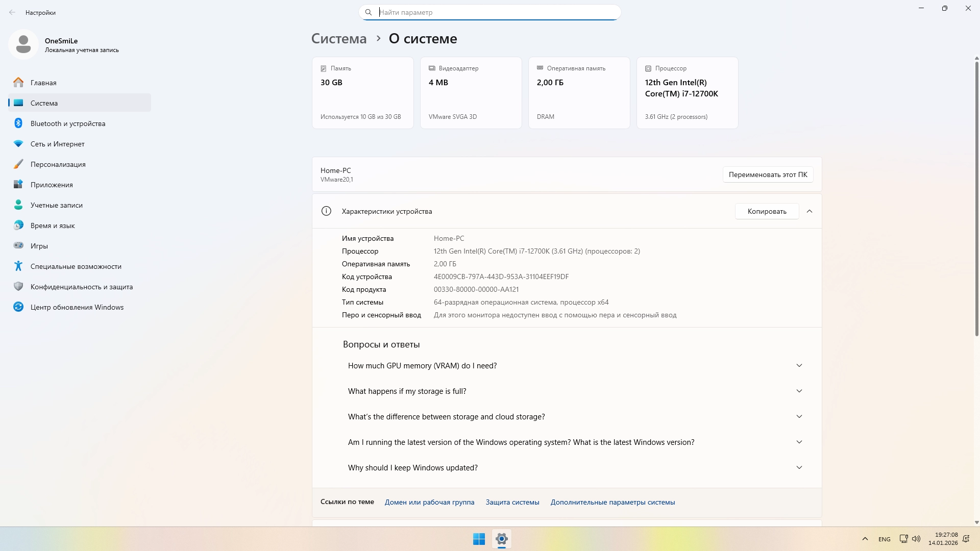Open Учетные записи section

(x=56, y=205)
